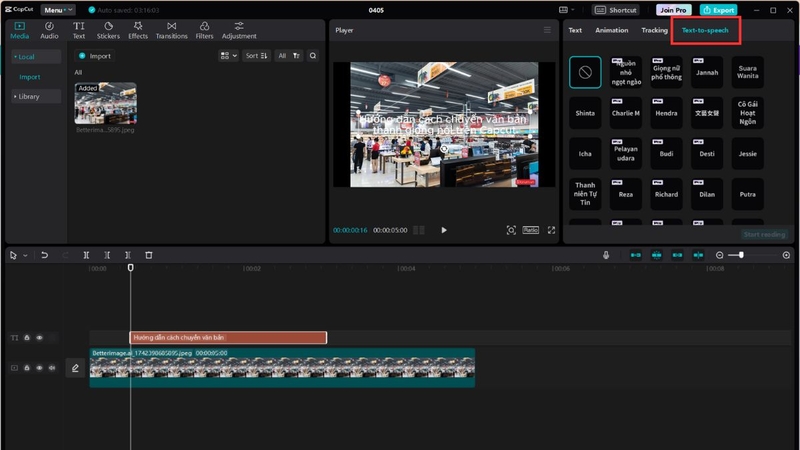Open the Stickers panel
The height and width of the screenshot is (450, 800).
point(108,30)
